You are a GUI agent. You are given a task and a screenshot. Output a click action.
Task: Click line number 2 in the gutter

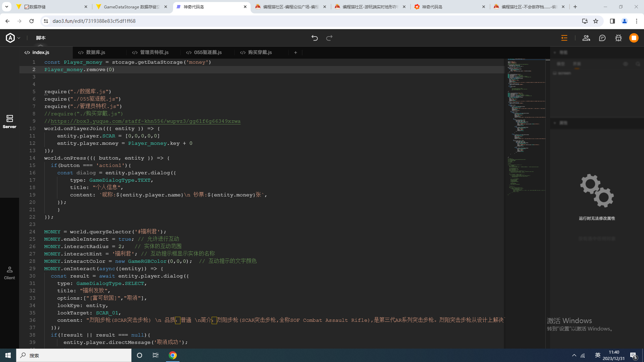pos(34,69)
